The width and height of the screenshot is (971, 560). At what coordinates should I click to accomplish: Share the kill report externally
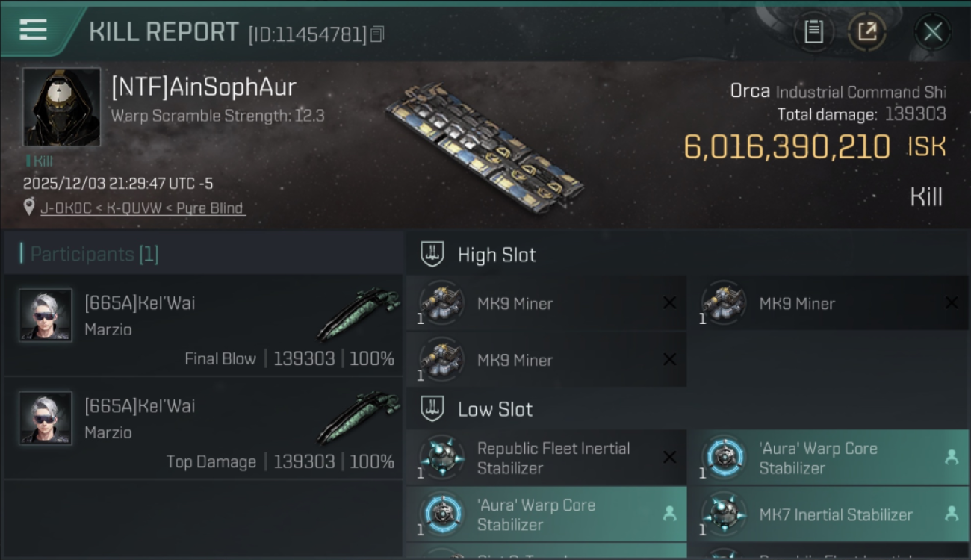pos(866,32)
